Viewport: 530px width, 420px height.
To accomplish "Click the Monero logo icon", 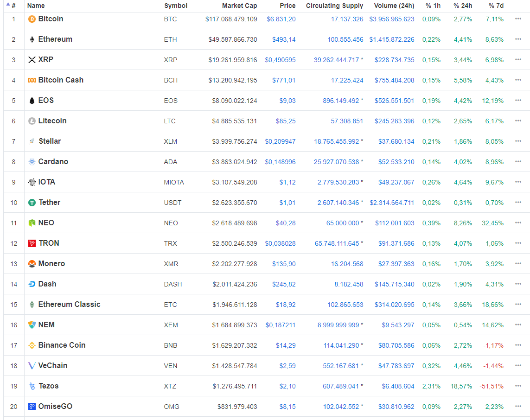I will [x=32, y=264].
